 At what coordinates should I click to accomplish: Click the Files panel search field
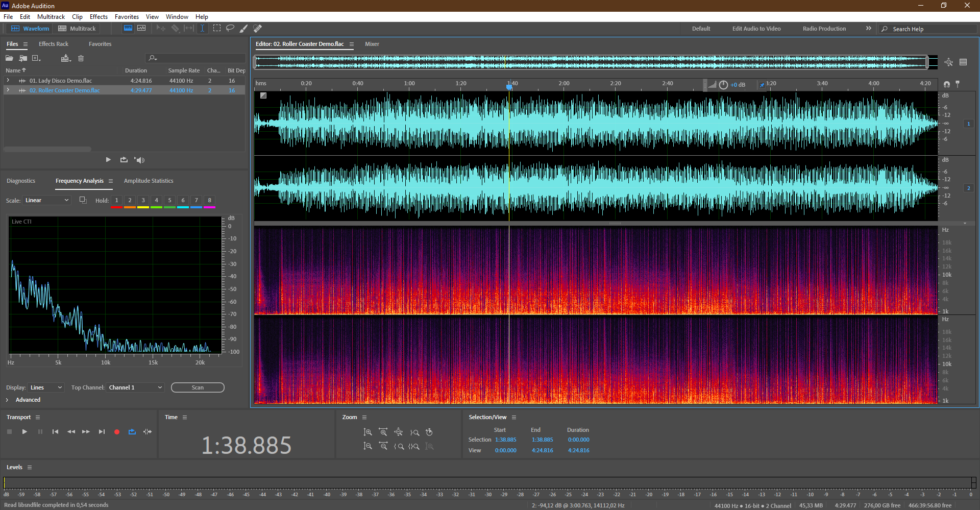tap(195, 58)
